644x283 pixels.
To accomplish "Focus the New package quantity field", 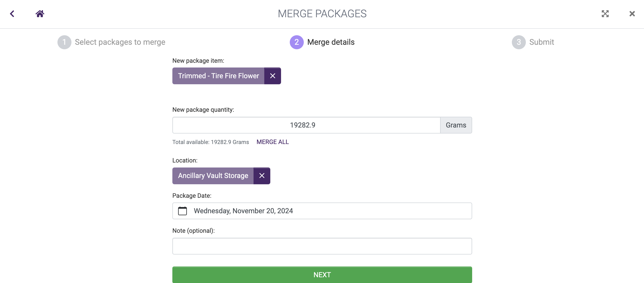I will click(x=306, y=125).
